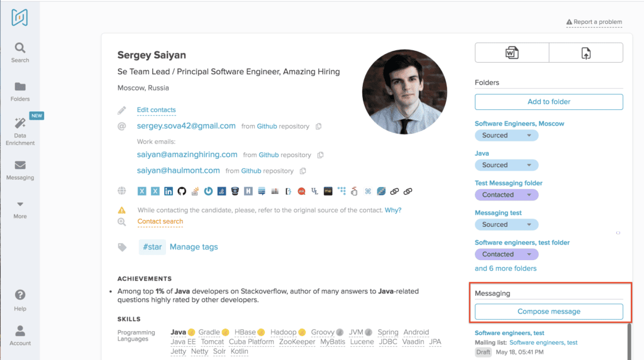Open the Edit contacts link
This screenshot has height=360, width=644.
pyautogui.click(x=156, y=110)
